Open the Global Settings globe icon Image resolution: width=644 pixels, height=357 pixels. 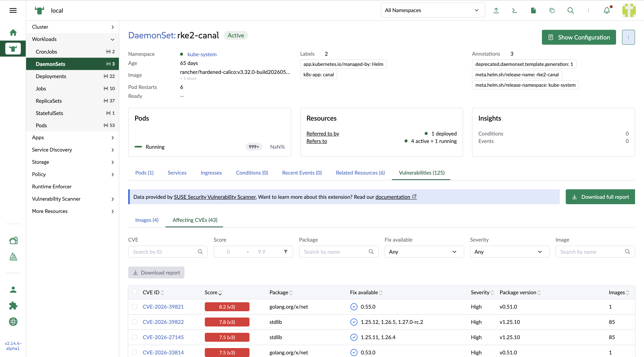(x=13, y=322)
